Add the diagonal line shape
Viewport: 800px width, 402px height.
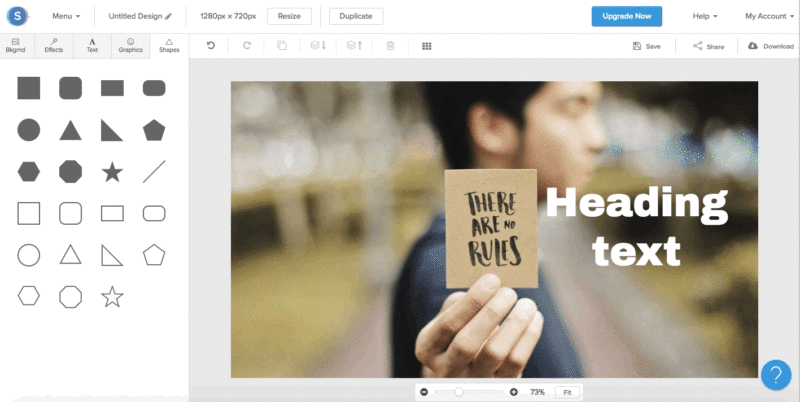pyautogui.click(x=154, y=172)
